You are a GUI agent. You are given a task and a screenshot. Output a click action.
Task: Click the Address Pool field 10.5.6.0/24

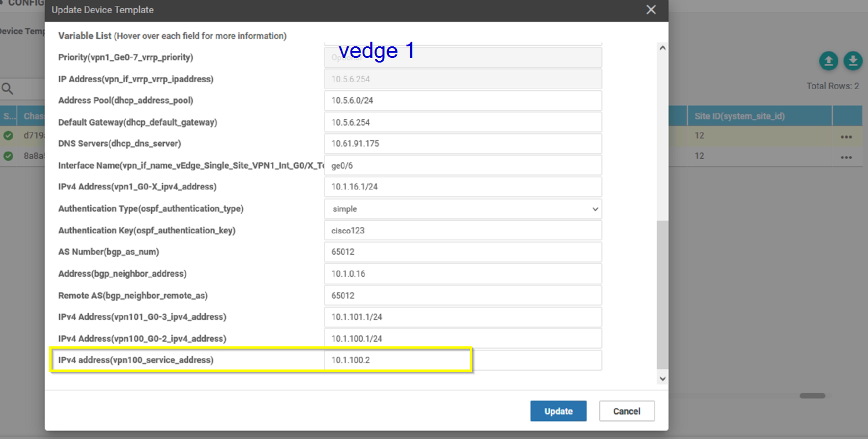click(463, 101)
